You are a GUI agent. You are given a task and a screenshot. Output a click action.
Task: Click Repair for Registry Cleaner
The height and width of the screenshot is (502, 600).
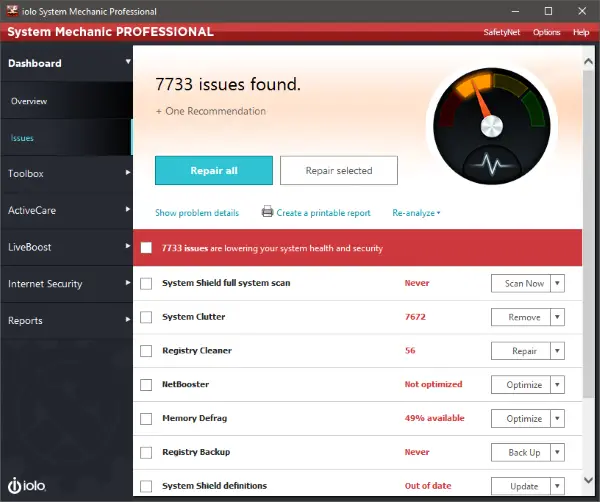(x=521, y=351)
